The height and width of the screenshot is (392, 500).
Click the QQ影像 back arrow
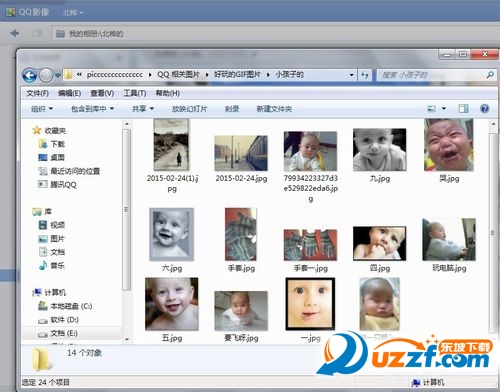click(14, 33)
